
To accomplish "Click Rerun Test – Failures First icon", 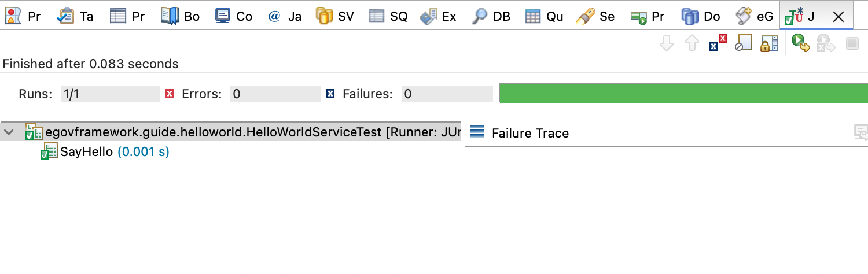I will (x=826, y=43).
